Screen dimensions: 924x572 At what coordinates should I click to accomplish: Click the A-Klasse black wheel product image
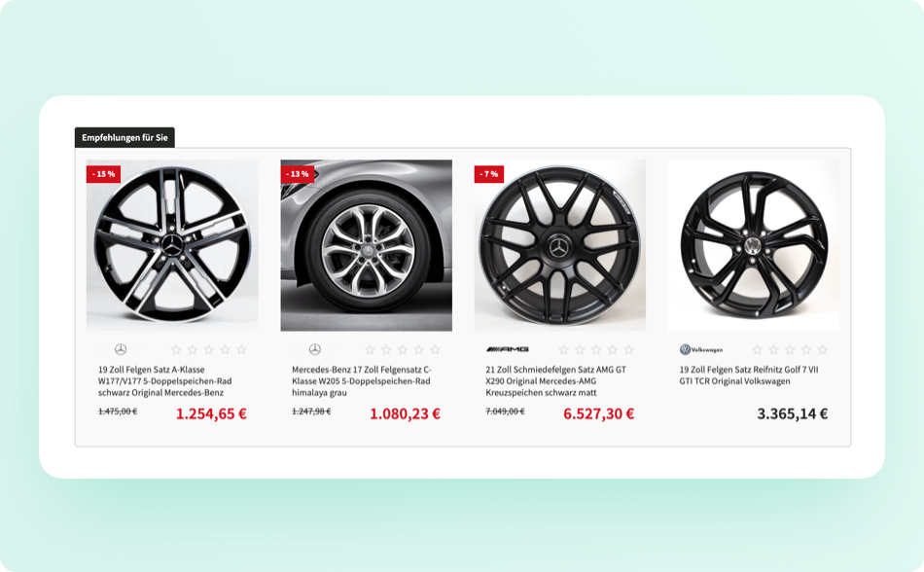[172, 245]
